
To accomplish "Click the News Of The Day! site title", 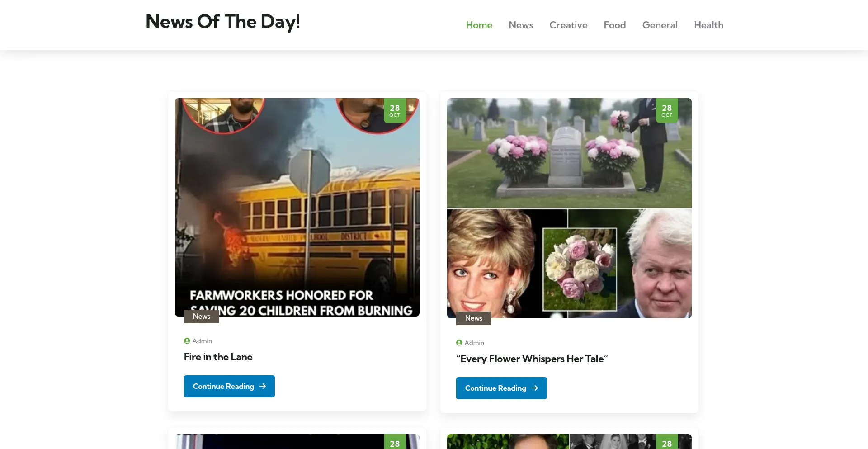I will [223, 22].
